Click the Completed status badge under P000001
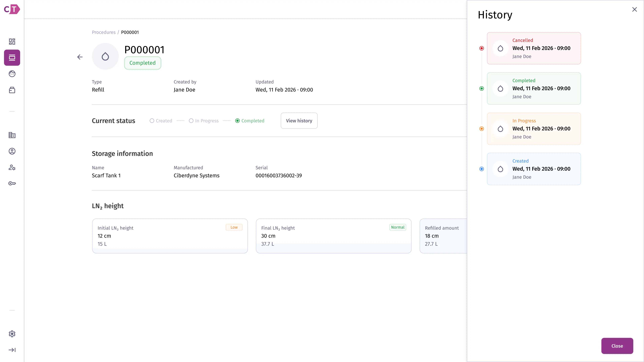The width and height of the screenshot is (644, 362). pyautogui.click(x=143, y=63)
